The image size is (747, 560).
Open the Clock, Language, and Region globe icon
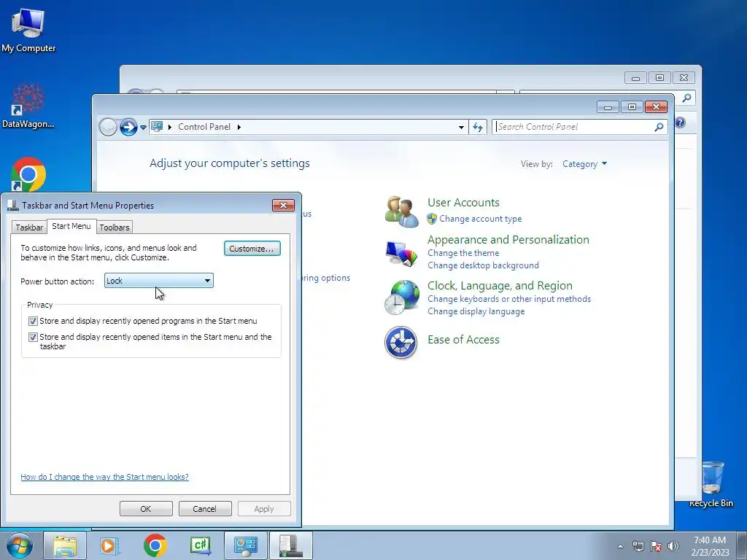[x=401, y=297]
